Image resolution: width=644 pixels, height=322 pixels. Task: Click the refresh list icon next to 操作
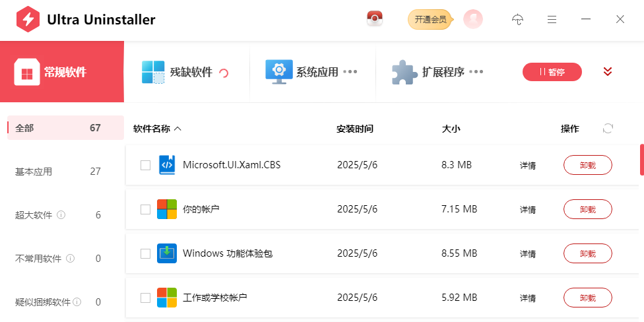click(608, 129)
